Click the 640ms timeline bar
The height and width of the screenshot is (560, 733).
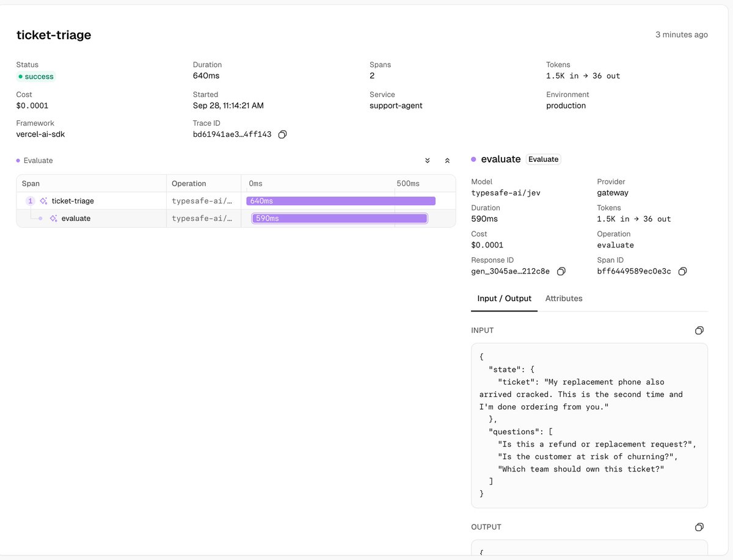click(x=341, y=201)
